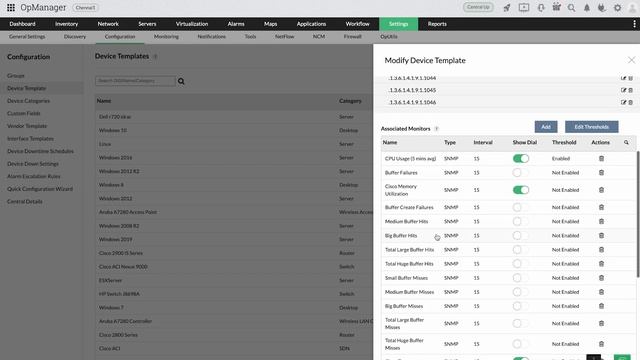Image resolution: width=640 pixels, height=360 pixels.
Task: Select the Cisco 2900 IS Series template row
Action: pos(234,253)
